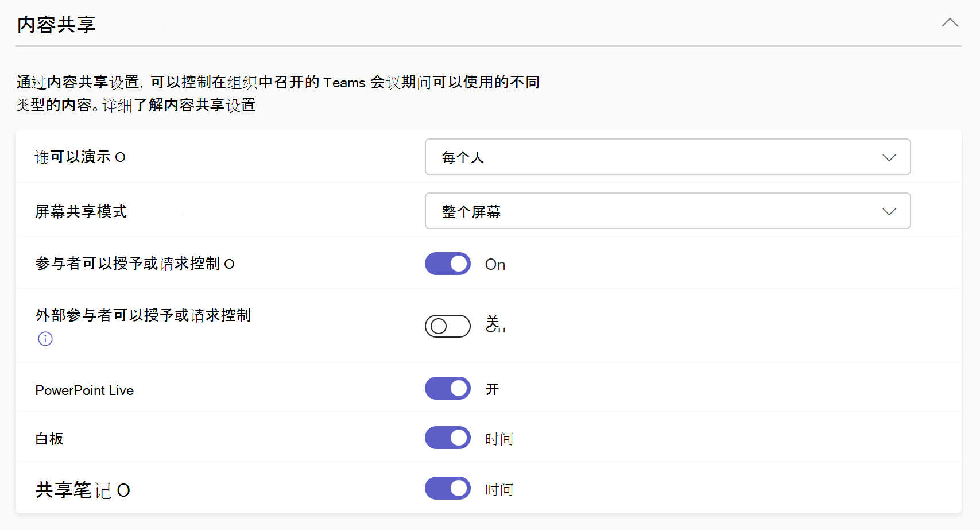Enable 外部参与者可以授予或请求控制 switch

(x=448, y=326)
